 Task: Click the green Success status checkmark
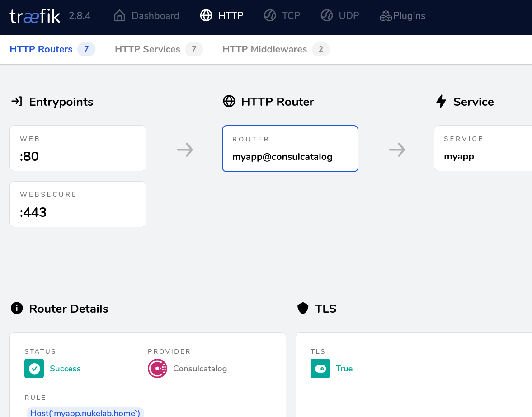point(34,368)
